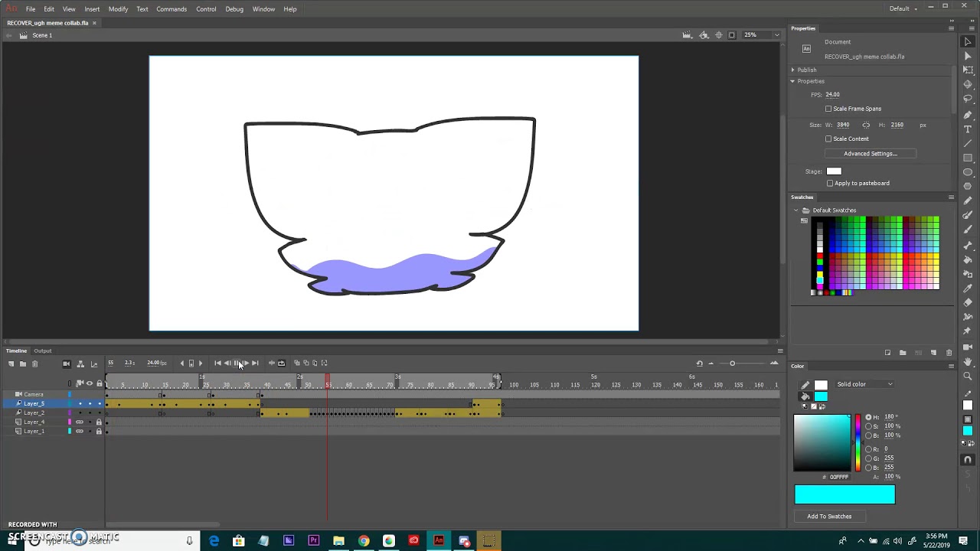Enable Scale Content checkbox
This screenshot has width=980, height=551.
(x=828, y=139)
